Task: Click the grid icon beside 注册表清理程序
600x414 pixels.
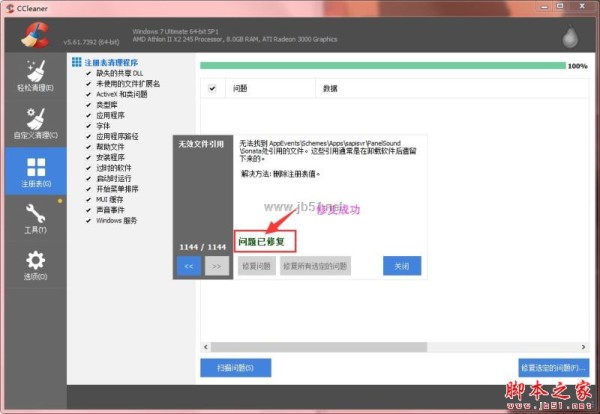Action: pos(76,62)
